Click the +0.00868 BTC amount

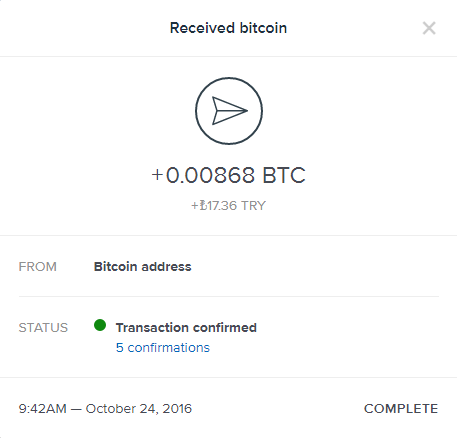click(228, 175)
